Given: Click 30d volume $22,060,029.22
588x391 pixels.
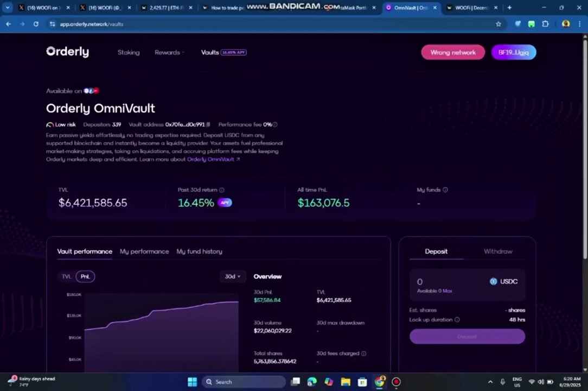Looking at the screenshot, I should [x=273, y=331].
